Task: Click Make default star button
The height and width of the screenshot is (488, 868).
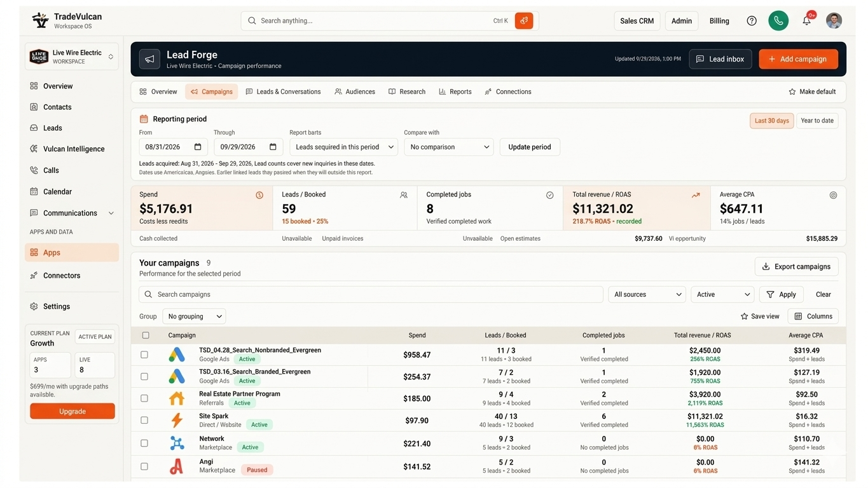Action: (812, 91)
